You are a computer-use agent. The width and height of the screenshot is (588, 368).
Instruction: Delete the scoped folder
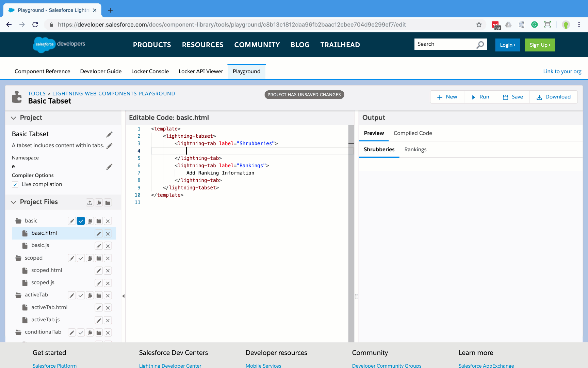(x=108, y=258)
